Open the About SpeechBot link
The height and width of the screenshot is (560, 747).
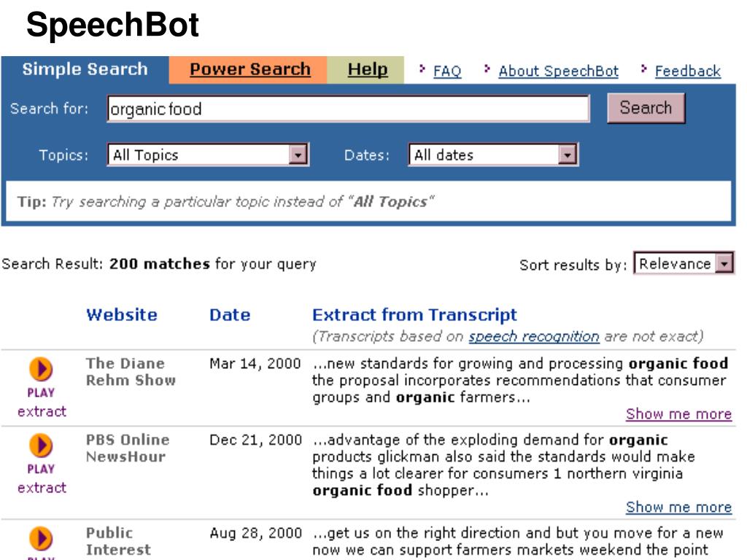558,71
